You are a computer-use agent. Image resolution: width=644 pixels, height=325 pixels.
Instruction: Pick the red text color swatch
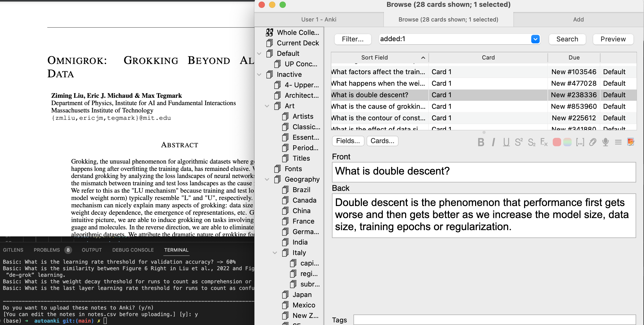click(557, 142)
